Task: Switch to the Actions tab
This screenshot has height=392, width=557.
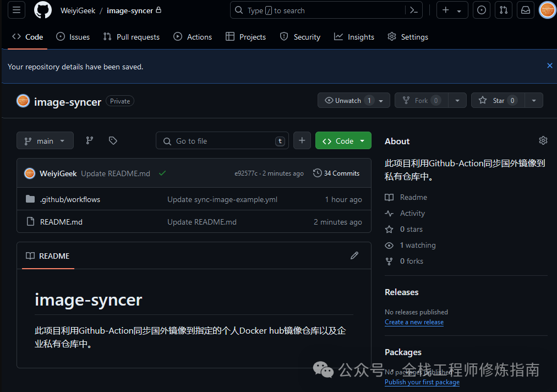Action: 193,37
